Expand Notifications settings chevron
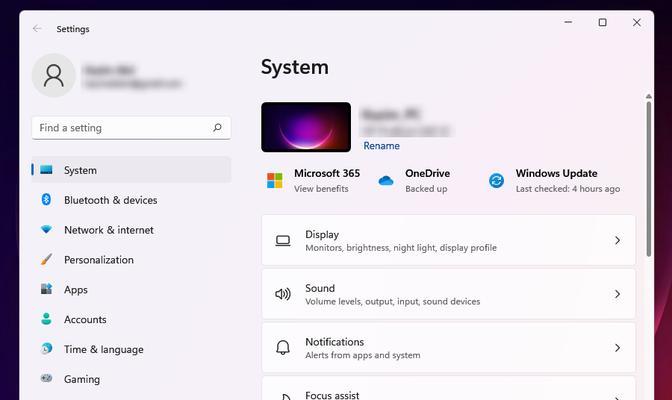 [617, 348]
